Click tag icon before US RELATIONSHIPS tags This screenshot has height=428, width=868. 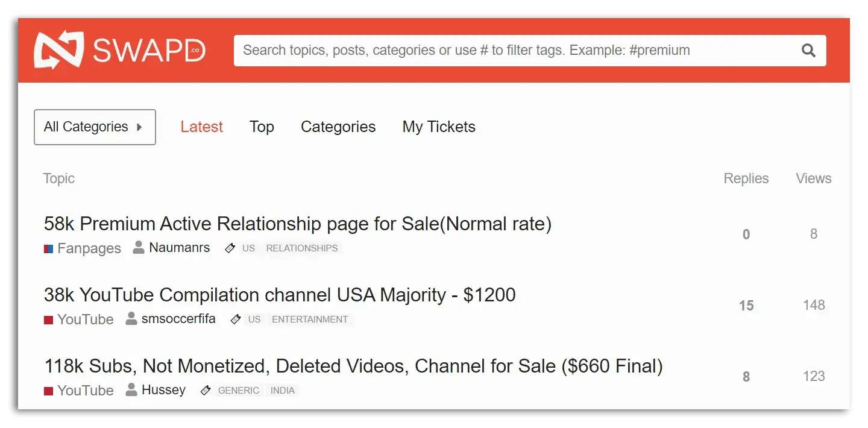click(x=230, y=248)
